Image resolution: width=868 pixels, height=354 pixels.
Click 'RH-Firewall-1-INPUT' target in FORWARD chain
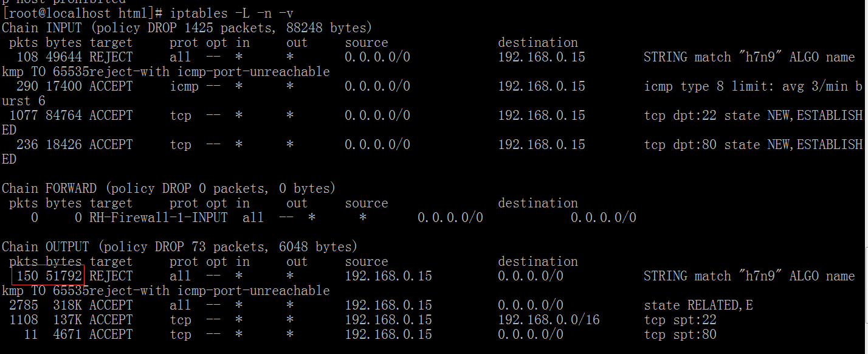pyautogui.click(x=159, y=218)
